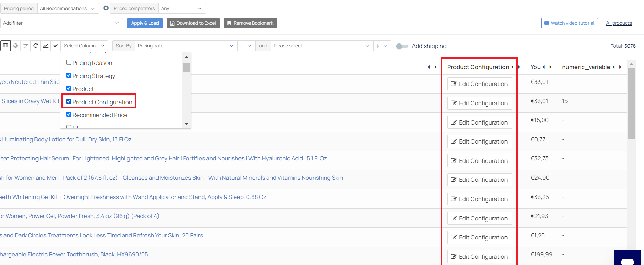Click the refresh icon in the toolbar
The width and height of the screenshot is (644, 265).
35,46
